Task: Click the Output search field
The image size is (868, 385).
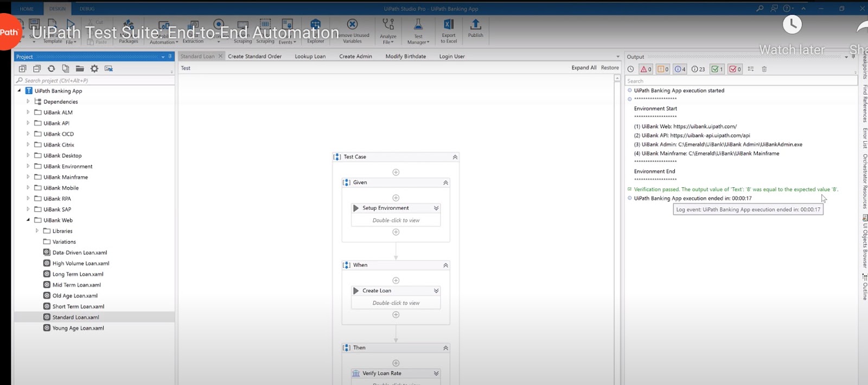Action: (x=741, y=81)
